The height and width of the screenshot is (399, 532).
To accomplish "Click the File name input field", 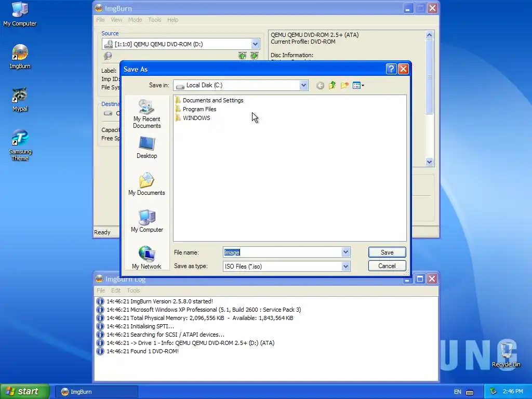I will (282, 252).
